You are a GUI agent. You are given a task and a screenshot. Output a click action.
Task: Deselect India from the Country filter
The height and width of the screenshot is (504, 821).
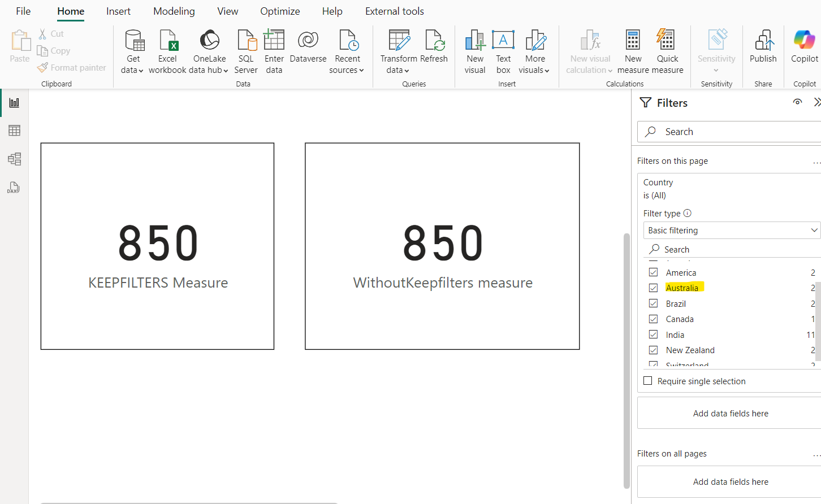point(653,334)
